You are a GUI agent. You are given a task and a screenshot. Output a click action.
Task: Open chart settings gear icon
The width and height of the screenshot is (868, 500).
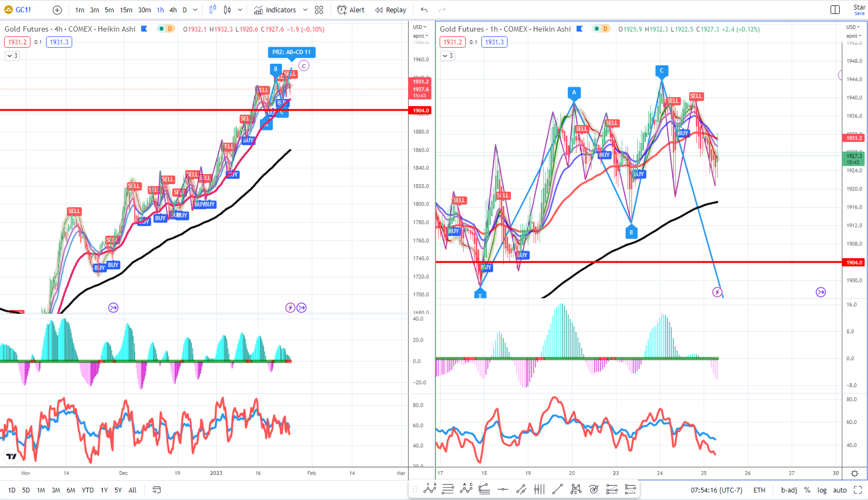(x=855, y=473)
